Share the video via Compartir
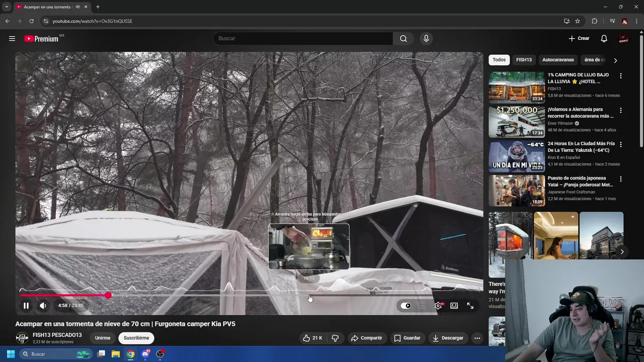Viewport: 644px width, 362px height. point(366,338)
